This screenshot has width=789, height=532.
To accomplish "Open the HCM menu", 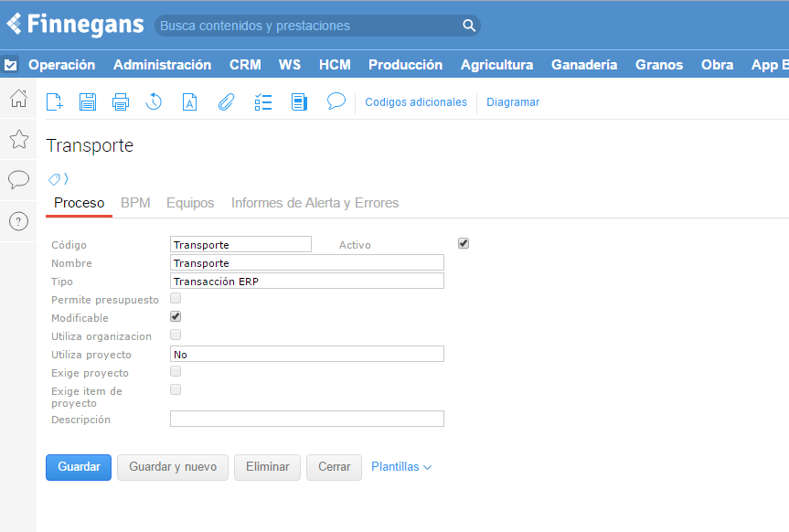I will coord(335,65).
